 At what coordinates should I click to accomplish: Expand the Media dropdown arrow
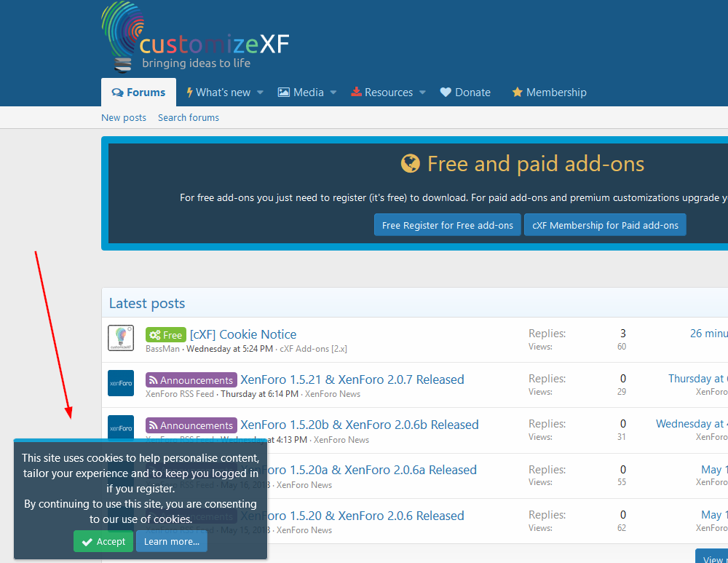click(333, 92)
